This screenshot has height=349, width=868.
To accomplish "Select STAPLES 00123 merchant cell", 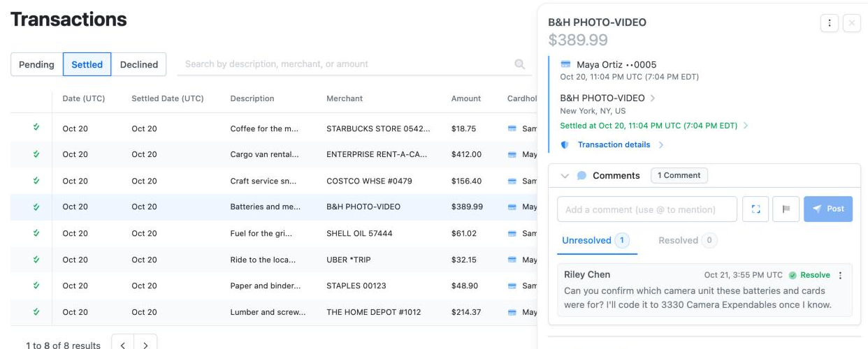I will coord(356,285).
